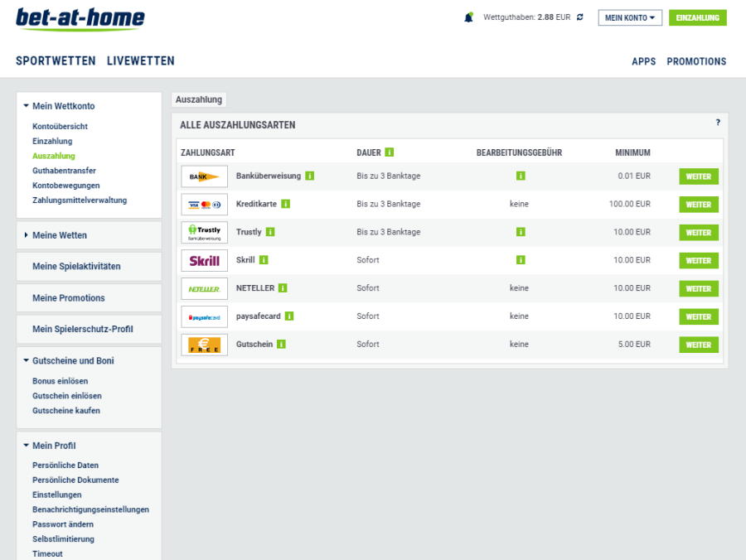This screenshot has width=746, height=560.
Task: Open Benachrichtigungseinstellungen link
Action: [x=91, y=509]
